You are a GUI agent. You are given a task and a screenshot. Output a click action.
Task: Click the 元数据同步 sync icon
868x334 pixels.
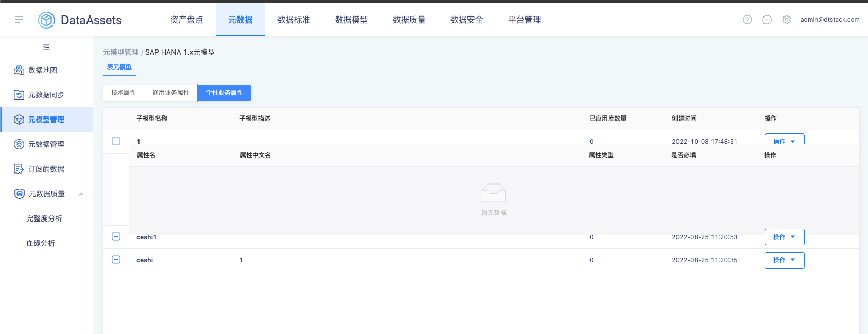(19, 95)
